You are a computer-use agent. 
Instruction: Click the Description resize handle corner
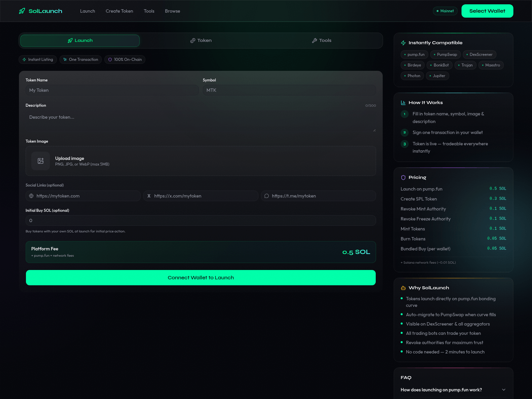(x=374, y=130)
